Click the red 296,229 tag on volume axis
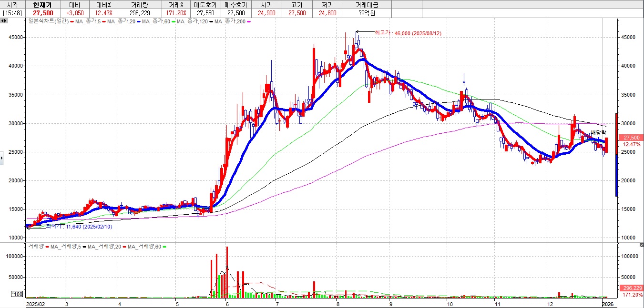 pyautogui.click(x=631, y=288)
